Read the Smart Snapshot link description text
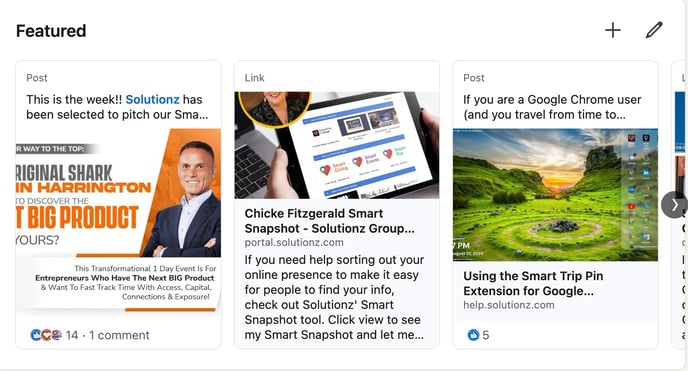This screenshot has width=688, height=371. [334, 297]
